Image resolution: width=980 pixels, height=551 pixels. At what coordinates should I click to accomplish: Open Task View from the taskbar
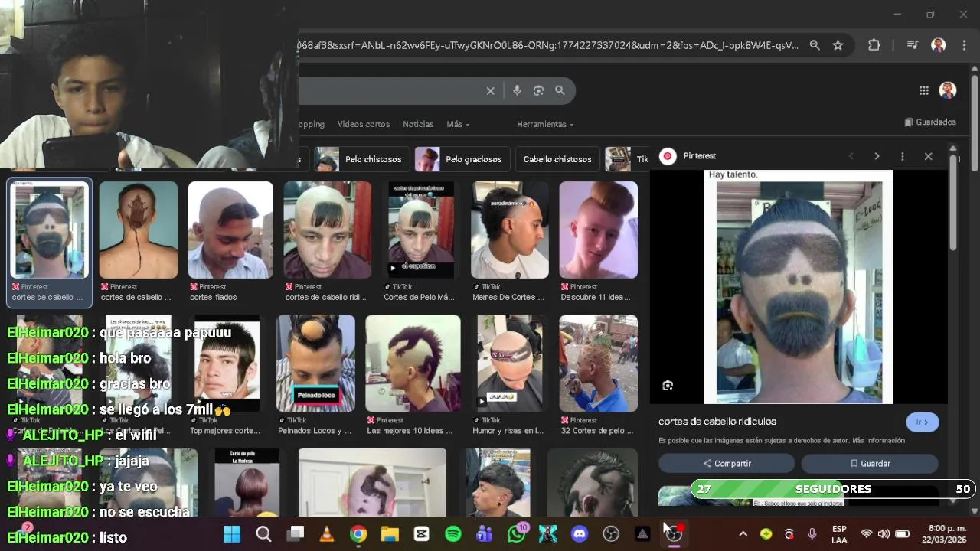click(x=296, y=533)
